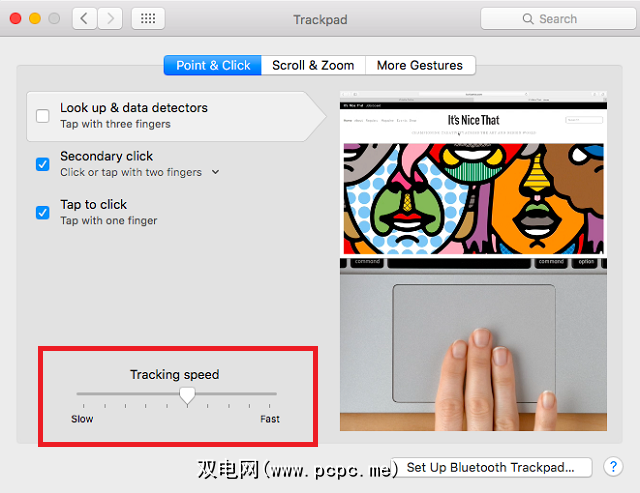Focus the Search input field
640x493 pixels.
[x=558, y=19]
